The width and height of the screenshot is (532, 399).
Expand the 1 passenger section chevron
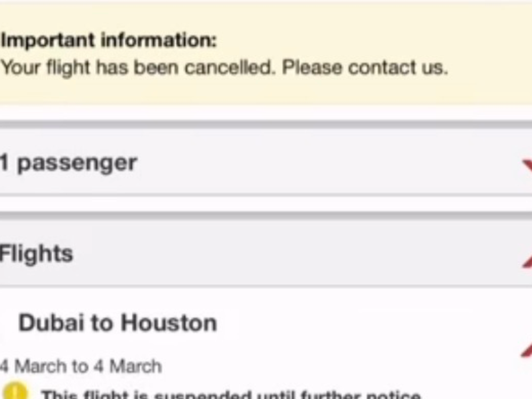click(x=527, y=165)
